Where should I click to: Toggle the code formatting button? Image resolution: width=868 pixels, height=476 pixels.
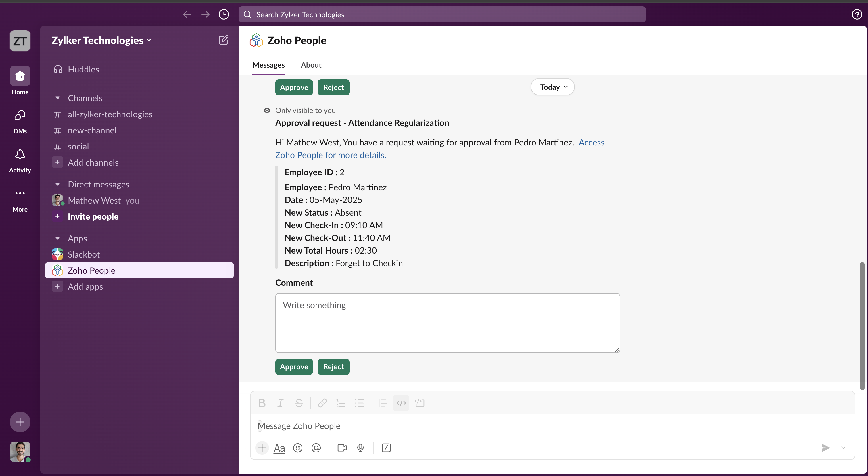tap(401, 403)
